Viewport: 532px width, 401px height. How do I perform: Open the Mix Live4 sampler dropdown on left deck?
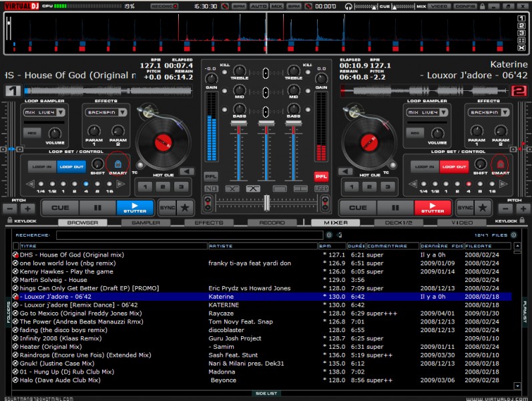coord(44,113)
